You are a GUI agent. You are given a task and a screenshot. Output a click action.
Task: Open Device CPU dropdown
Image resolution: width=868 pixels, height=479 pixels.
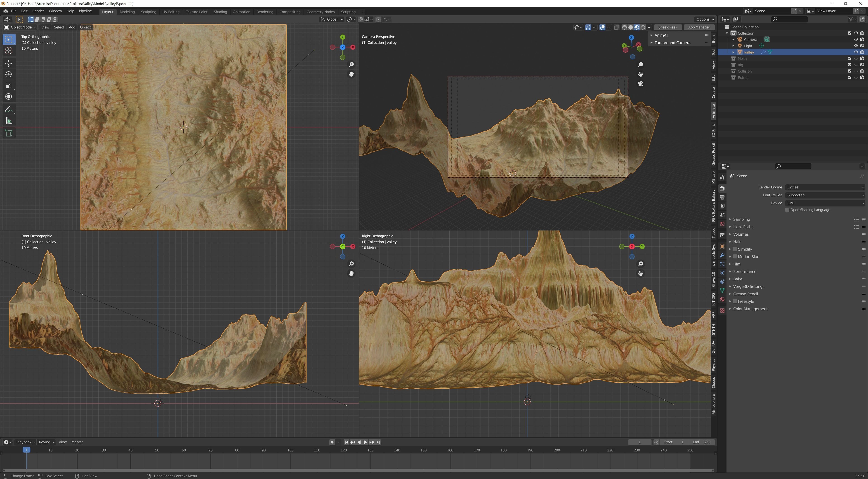pos(825,203)
